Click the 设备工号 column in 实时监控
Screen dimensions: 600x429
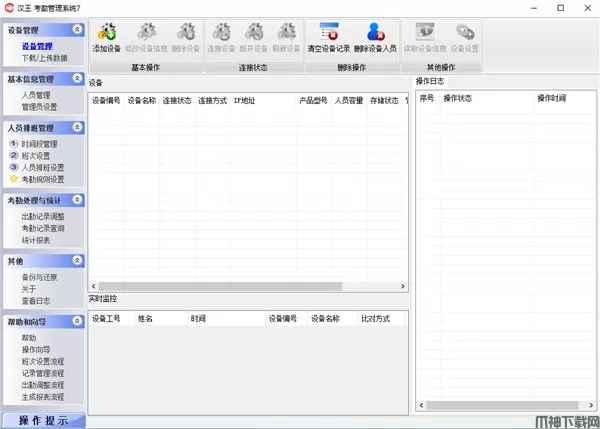point(112,318)
